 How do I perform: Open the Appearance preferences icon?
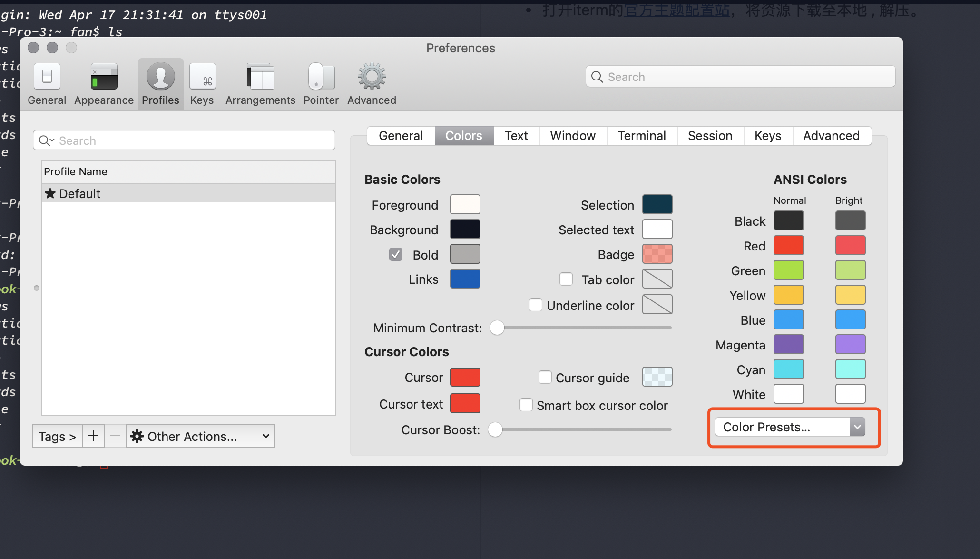point(104,77)
